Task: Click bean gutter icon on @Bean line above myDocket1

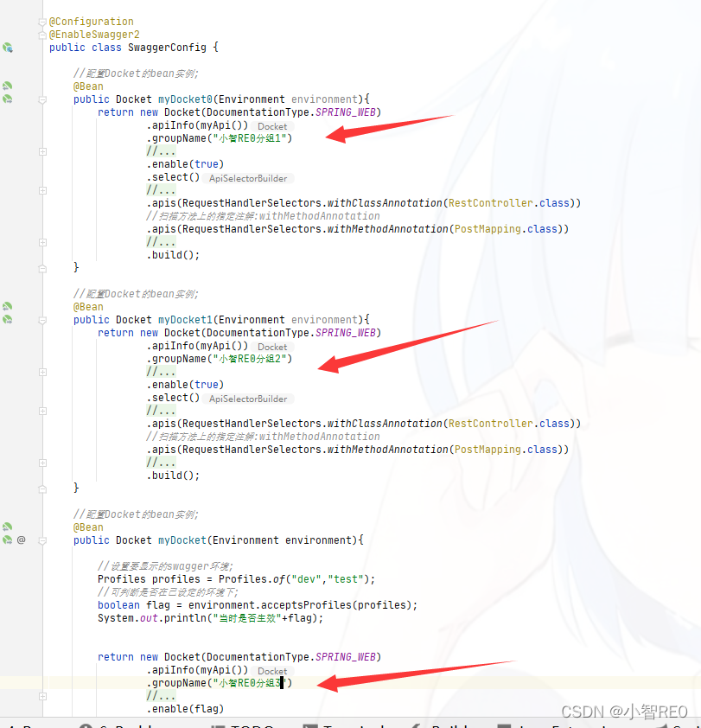Action: point(8,306)
